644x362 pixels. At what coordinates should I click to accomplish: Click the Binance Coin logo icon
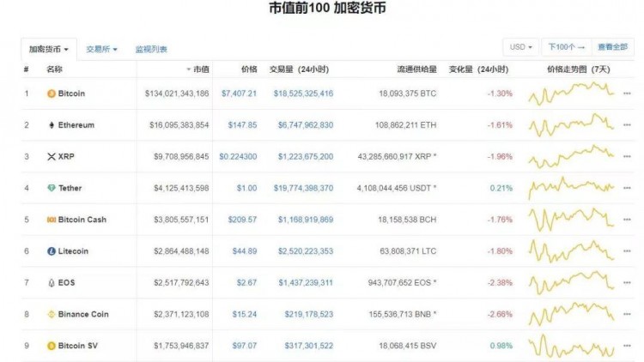click(52, 314)
